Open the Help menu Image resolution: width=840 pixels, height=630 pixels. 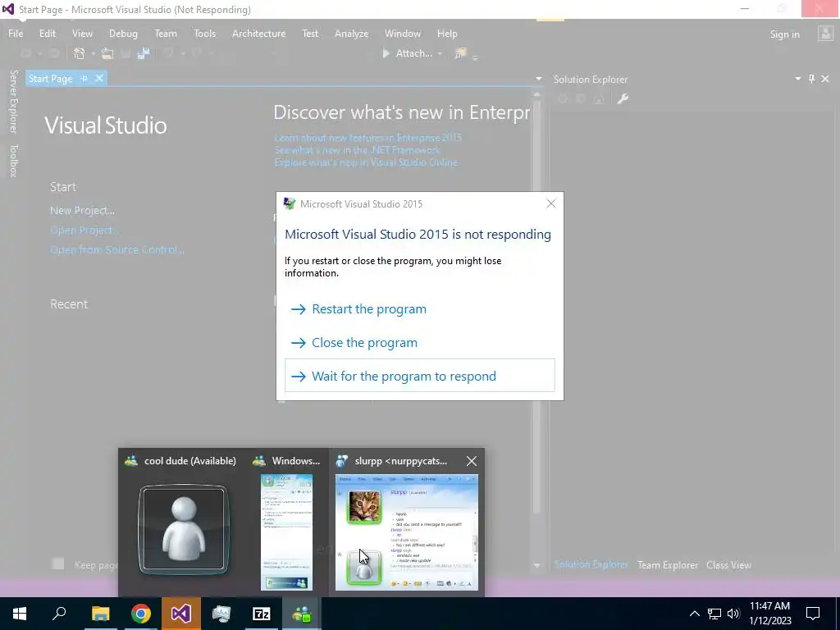447,33
